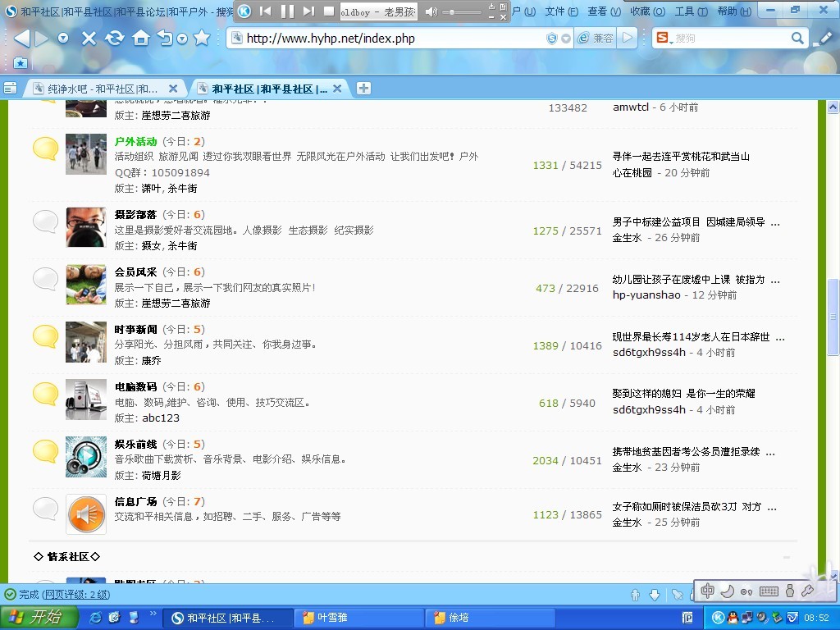Go forward to the next page

(x=42, y=38)
